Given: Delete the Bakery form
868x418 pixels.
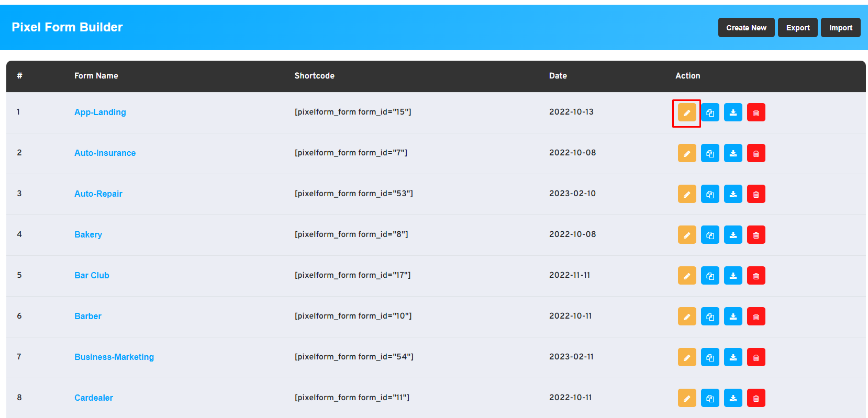Looking at the screenshot, I should point(756,235).
